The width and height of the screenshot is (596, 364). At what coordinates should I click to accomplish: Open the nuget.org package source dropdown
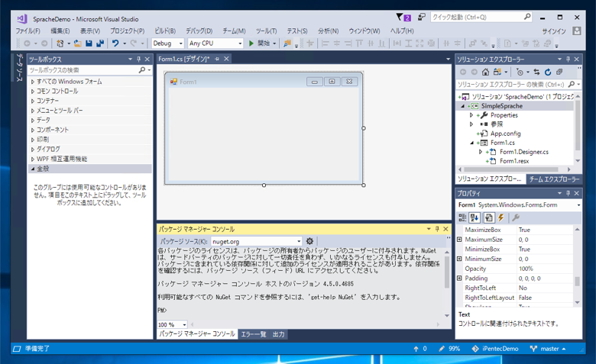tap(299, 241)
